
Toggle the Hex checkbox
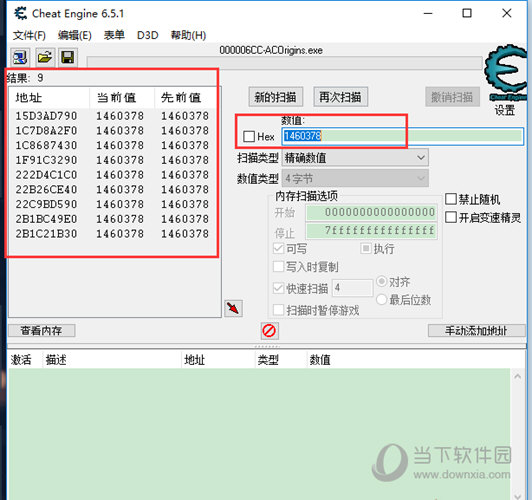coord(249,137)
